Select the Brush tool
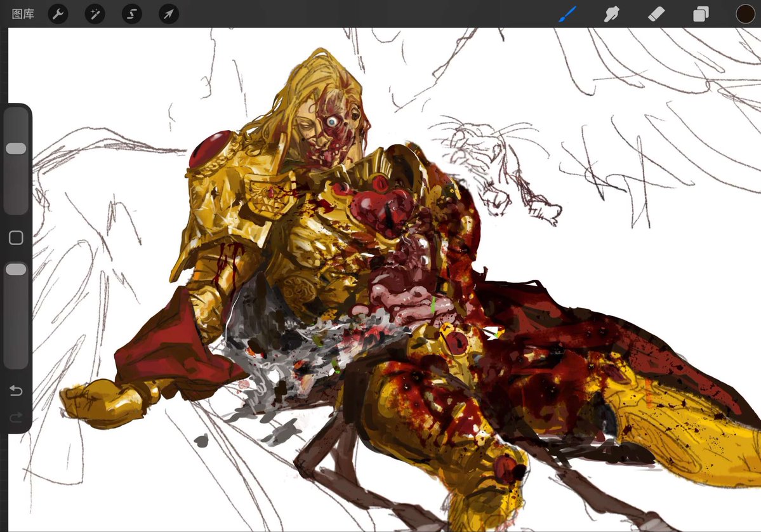This screenshot has width=761, height=532. [x=567, y=14]
